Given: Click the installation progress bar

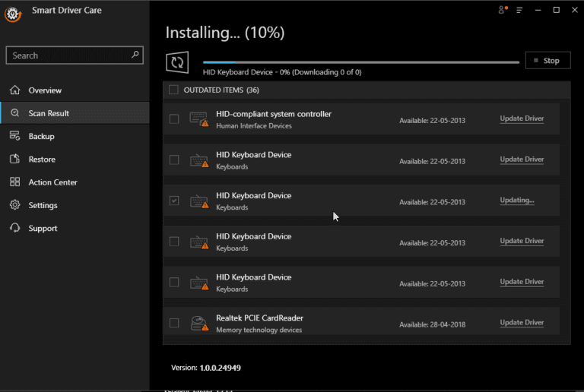Looking at the screenshot, I should [x=361, y=62].
